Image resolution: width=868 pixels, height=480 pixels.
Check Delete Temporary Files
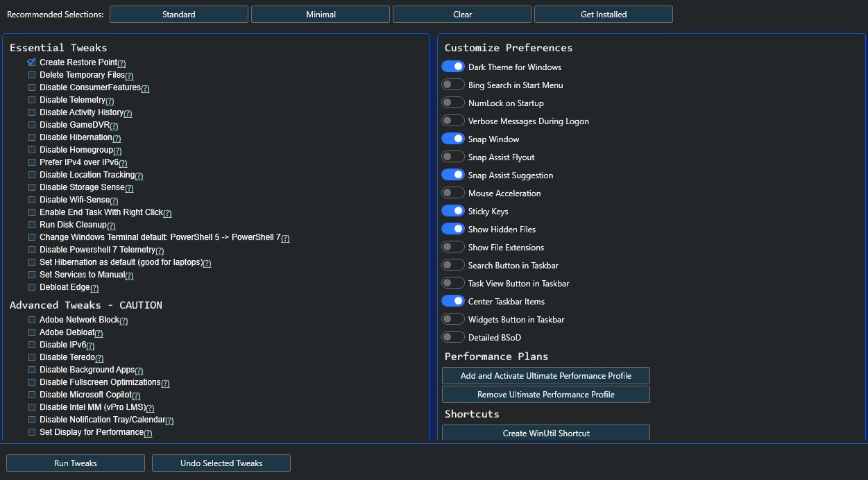32,75
